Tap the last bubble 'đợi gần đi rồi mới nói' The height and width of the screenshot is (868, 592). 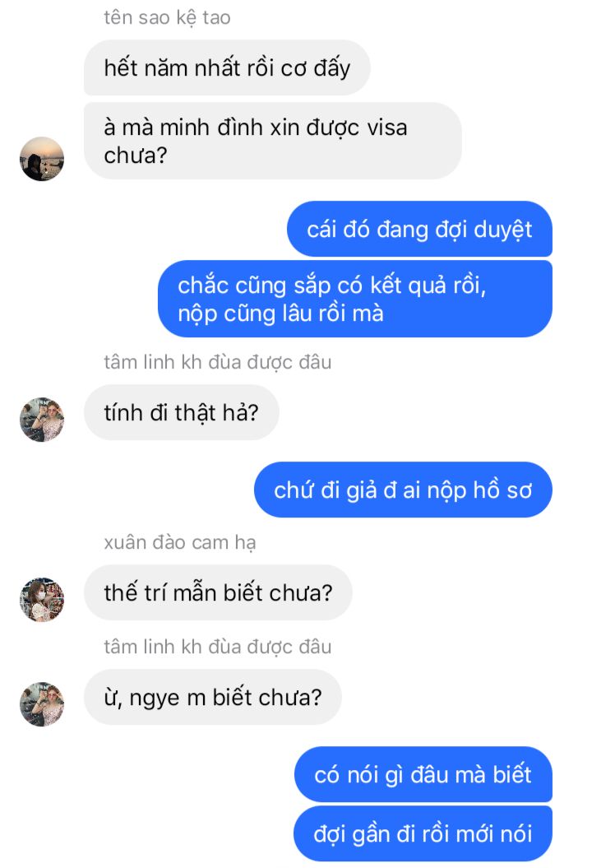(423, 833)
